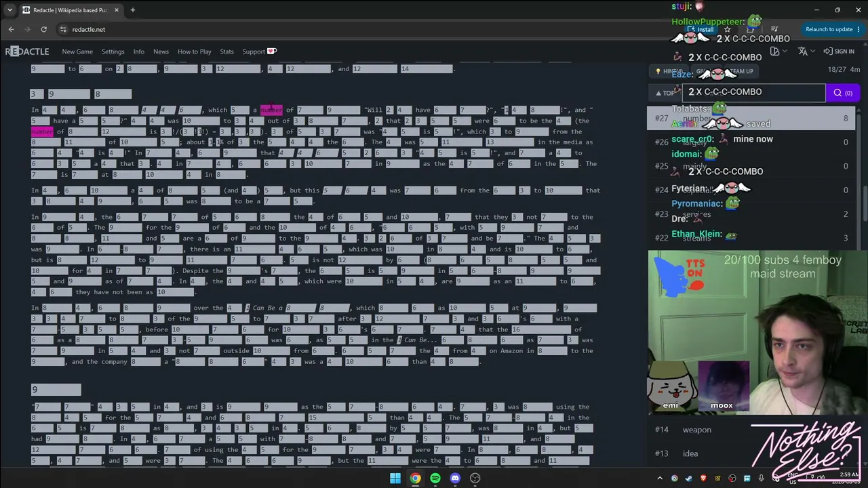Open the Support link with heart cup
The image size is (868, 488).
(259, 52)
